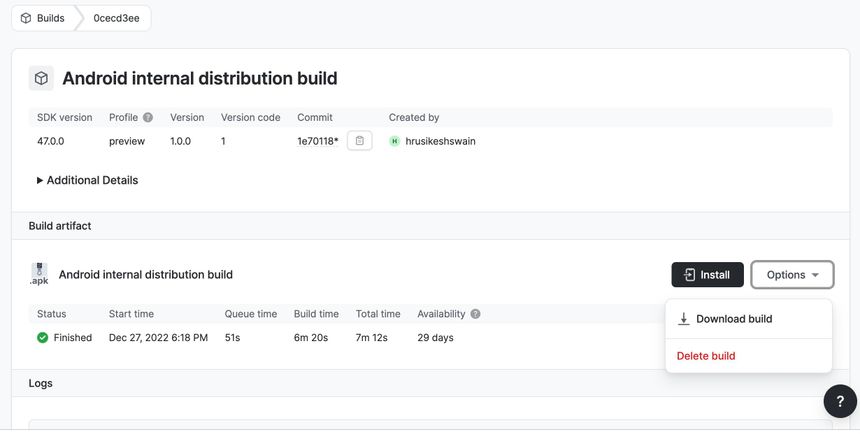Click the .apk file icon

tap(38, 274)
